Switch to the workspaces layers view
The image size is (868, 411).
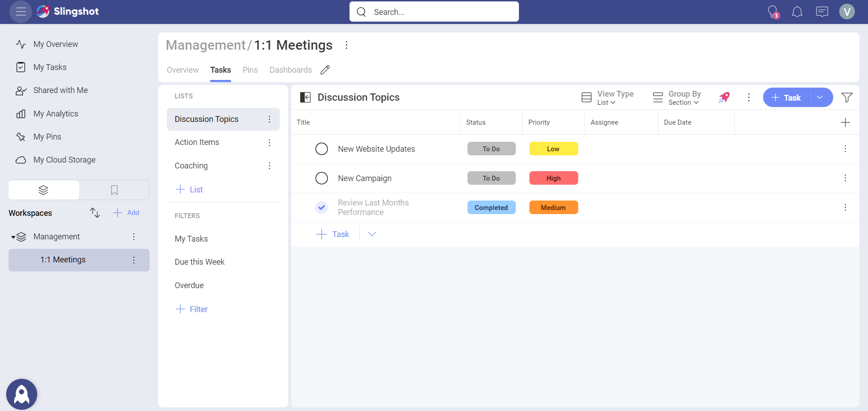pyautogui.click(x=43, y=190)
